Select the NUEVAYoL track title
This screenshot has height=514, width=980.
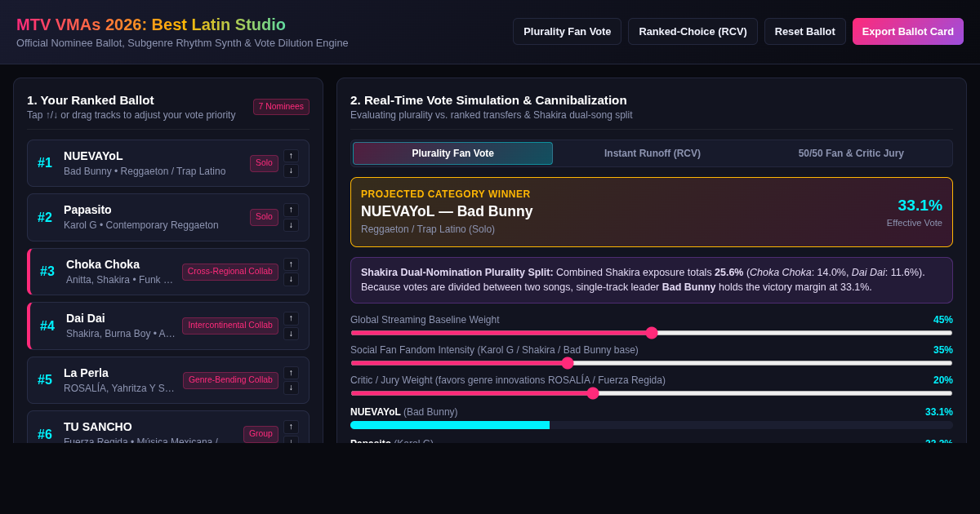93,156
